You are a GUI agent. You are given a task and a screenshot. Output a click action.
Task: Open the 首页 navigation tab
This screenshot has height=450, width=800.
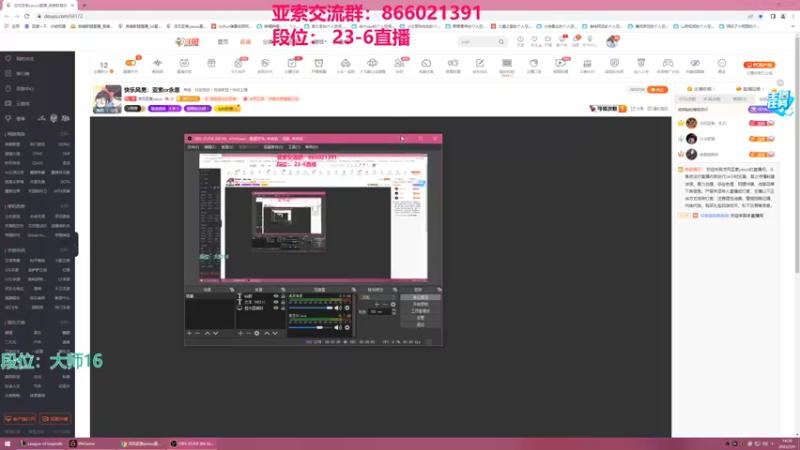pyautogui.click(x=223, y=42)
